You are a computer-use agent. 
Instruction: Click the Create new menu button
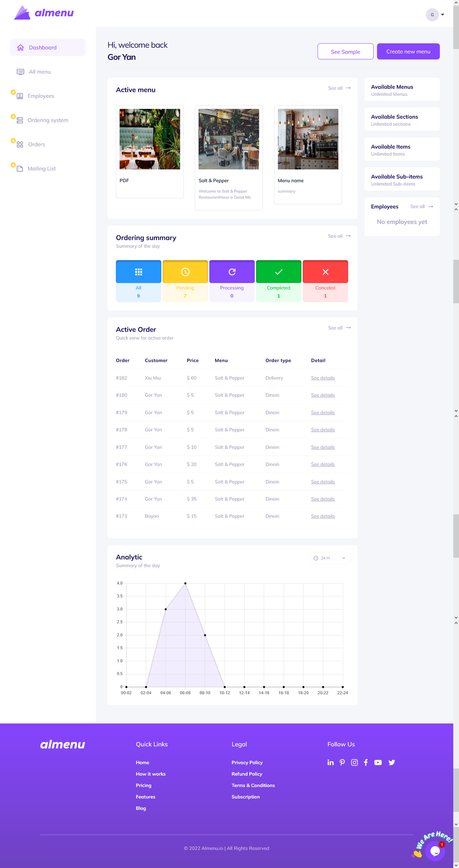408,51
